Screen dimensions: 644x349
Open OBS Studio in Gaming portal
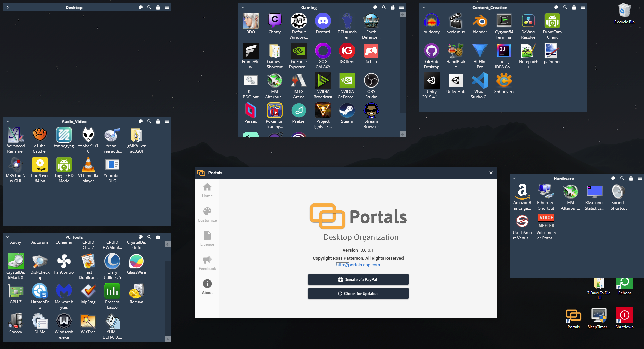[x=371, y=86]
